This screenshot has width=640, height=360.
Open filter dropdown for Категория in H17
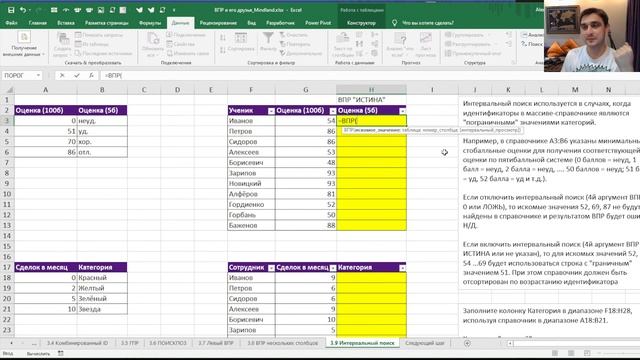point(402,268)
